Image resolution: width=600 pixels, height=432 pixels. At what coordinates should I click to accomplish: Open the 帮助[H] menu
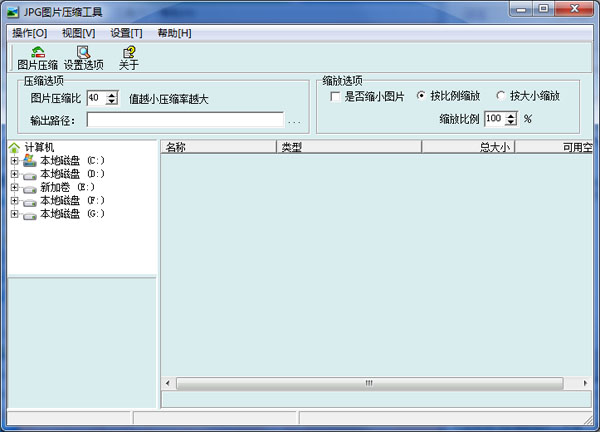point(174,33)
